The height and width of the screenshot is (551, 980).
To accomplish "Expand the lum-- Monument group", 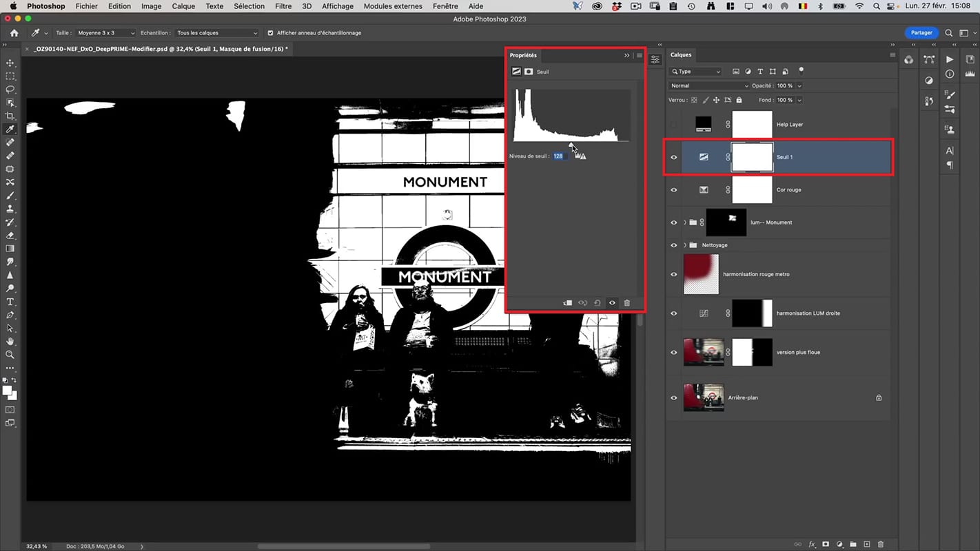I will click(685, 222).
